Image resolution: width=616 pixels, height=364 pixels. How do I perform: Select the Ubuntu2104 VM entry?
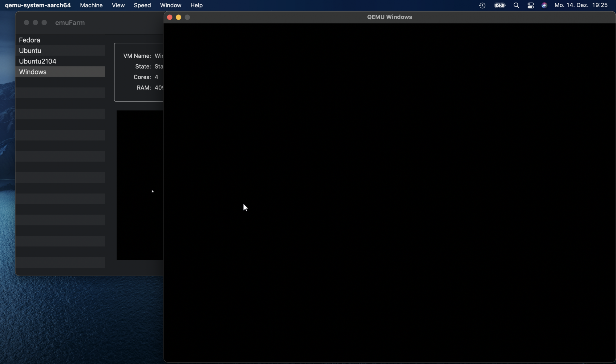pos(38,61)
